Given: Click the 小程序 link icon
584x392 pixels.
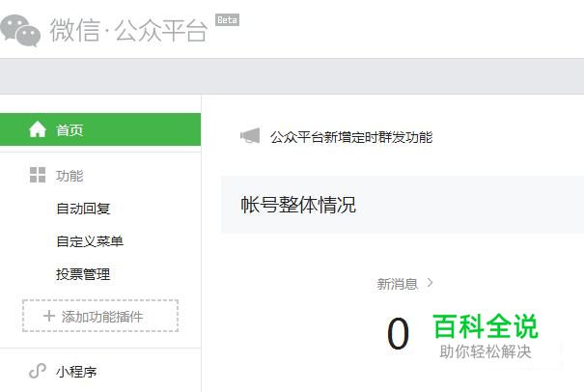Looking at the screenshot, I should pyautogui.click(x=38, y=371).
